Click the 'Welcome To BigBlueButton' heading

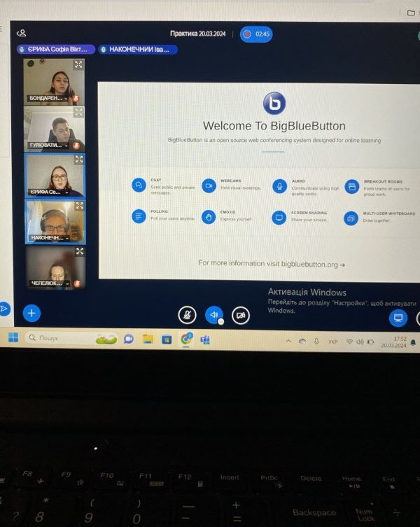tap(274, 126)
